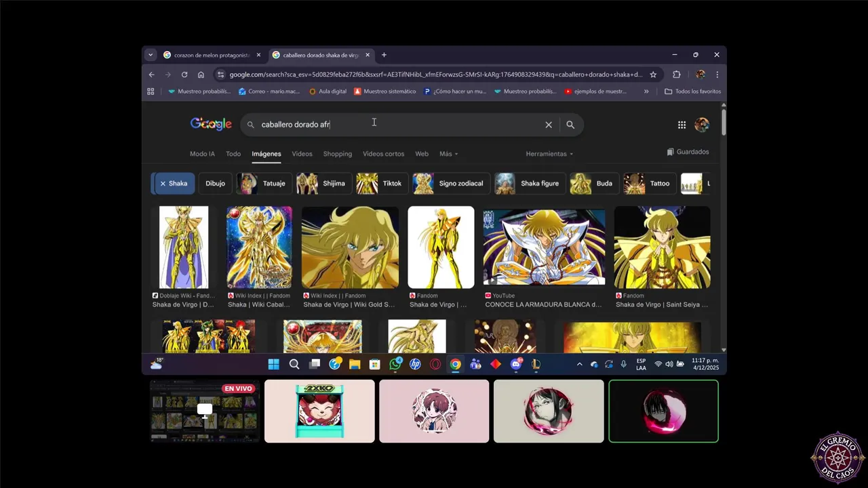Expand the Más search menu
Screen dimensions: 868x488
pyautogui.click(x=448, y=154)
